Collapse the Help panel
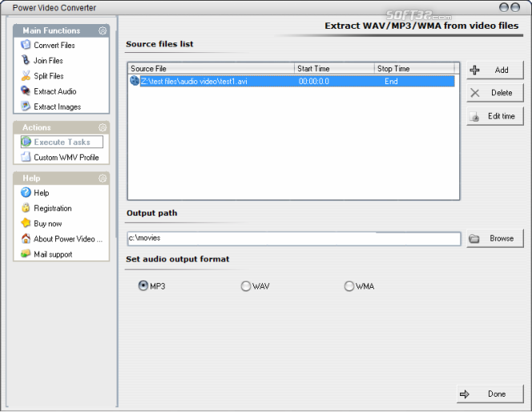Viewport: 532px width, 412px height. tap(103, 178)
